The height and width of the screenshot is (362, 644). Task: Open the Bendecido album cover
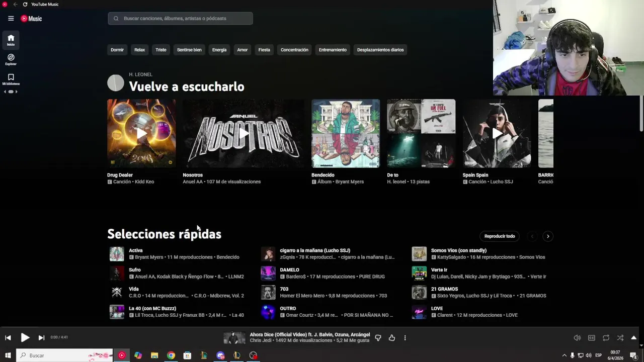pos(346,133)
